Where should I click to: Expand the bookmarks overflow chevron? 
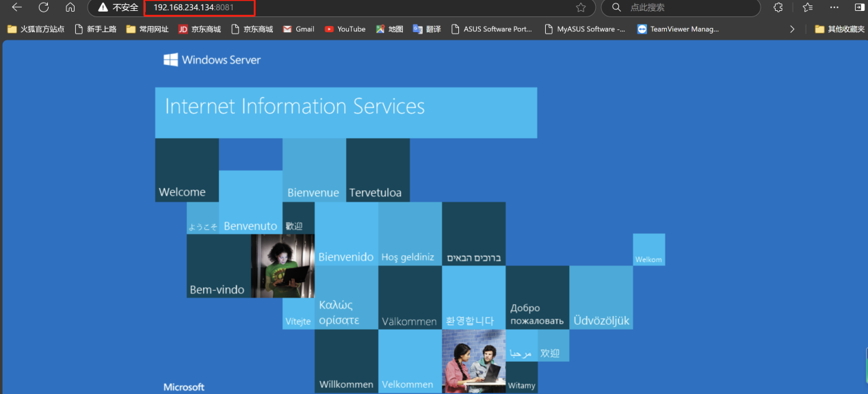(792, 29)
